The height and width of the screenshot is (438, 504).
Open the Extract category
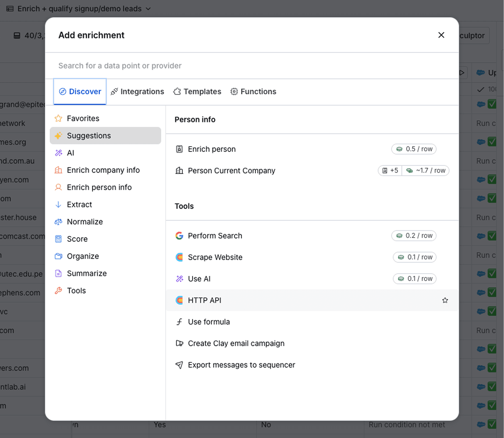[x=105, y=204]
